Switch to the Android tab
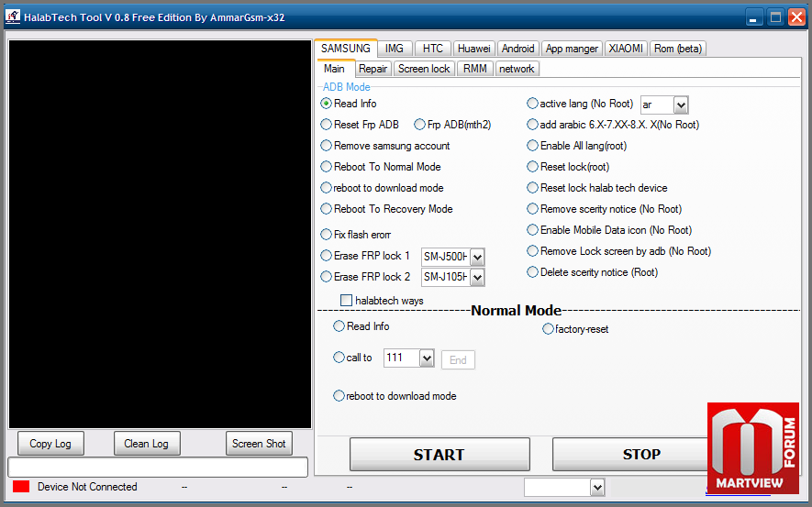 517,49
